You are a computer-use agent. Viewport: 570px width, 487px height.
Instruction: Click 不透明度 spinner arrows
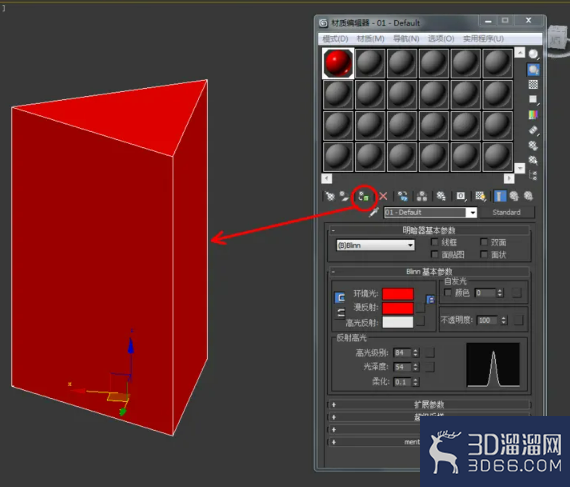click(503, 320)
